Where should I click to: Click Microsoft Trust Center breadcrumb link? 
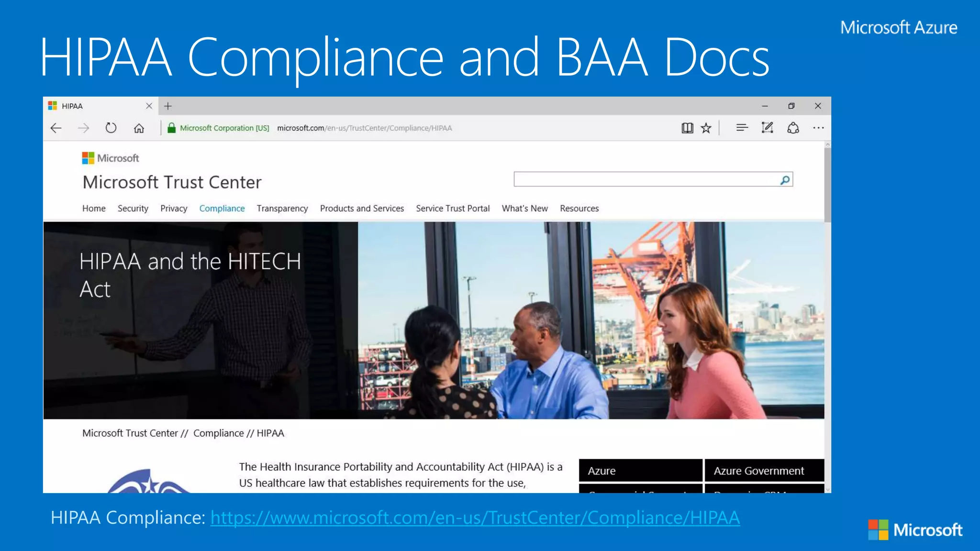(x=130, y=433)
